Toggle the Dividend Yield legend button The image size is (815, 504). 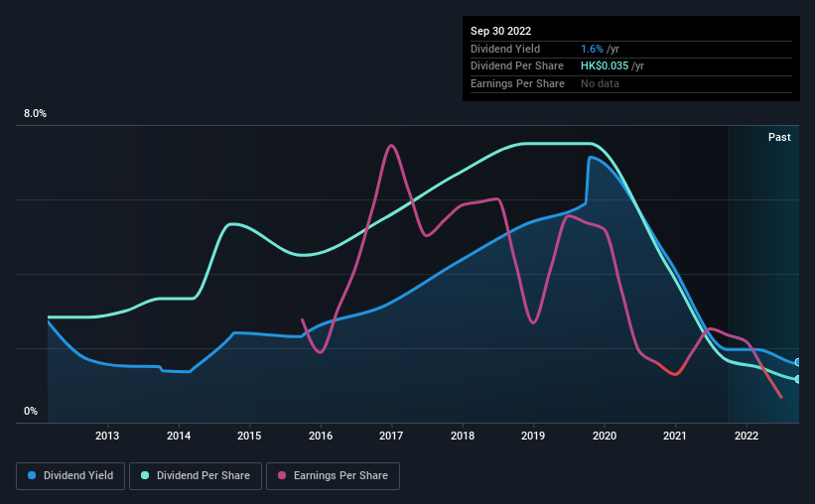click(70, 476)
